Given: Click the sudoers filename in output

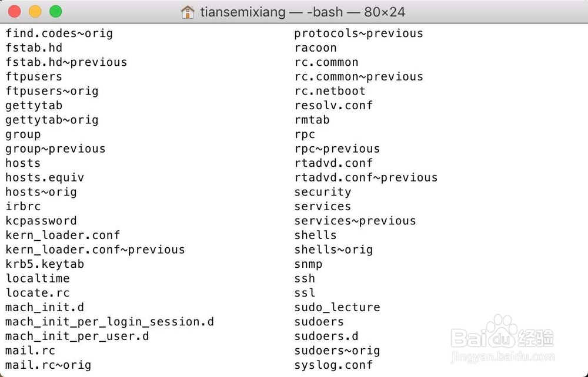Looking at the screenshot, I should 319,322.
